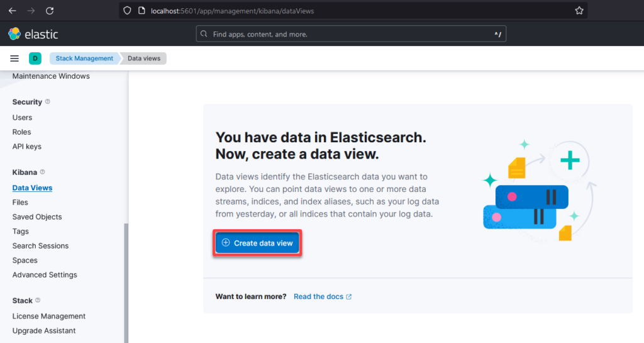Open the D space avatar
This screenshot has width=644, height=343.
tap(35, 59)
